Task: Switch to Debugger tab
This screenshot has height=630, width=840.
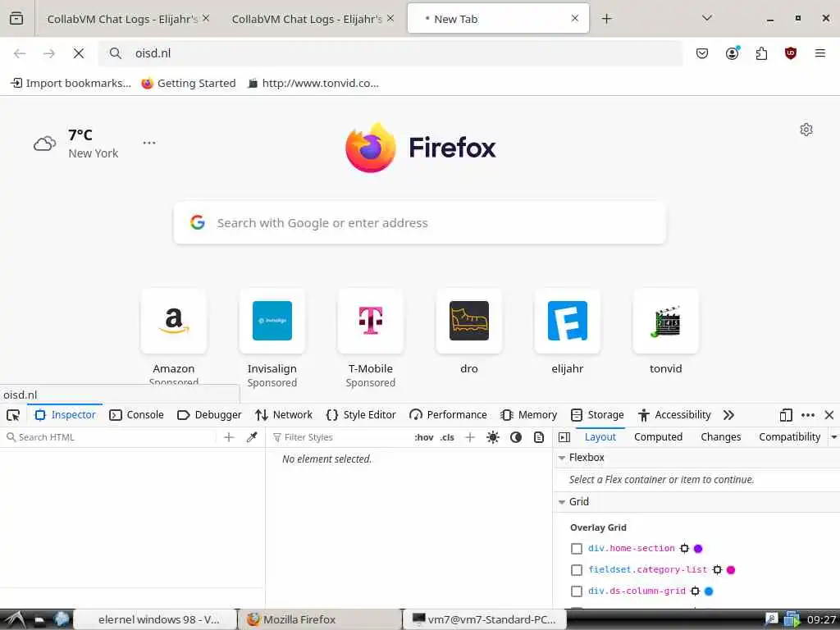Action: tap(209, 415)
